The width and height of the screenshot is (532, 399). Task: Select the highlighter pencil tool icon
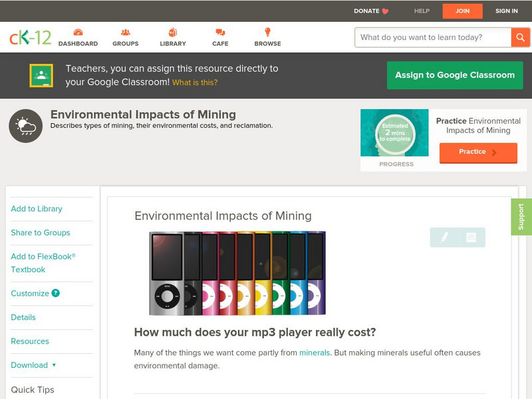tap(444, 237)
